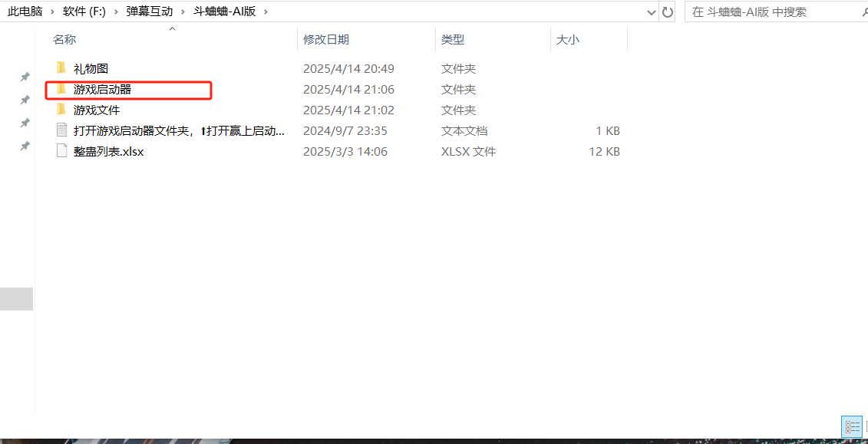Screen dimensions: 868x444
Task: Toggle sort order using 名称 column header
Action: click(64, 39)
